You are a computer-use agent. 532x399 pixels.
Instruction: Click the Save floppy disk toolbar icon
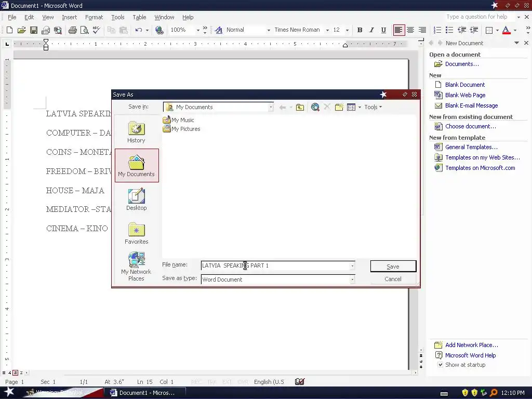(x=34, y=30)
